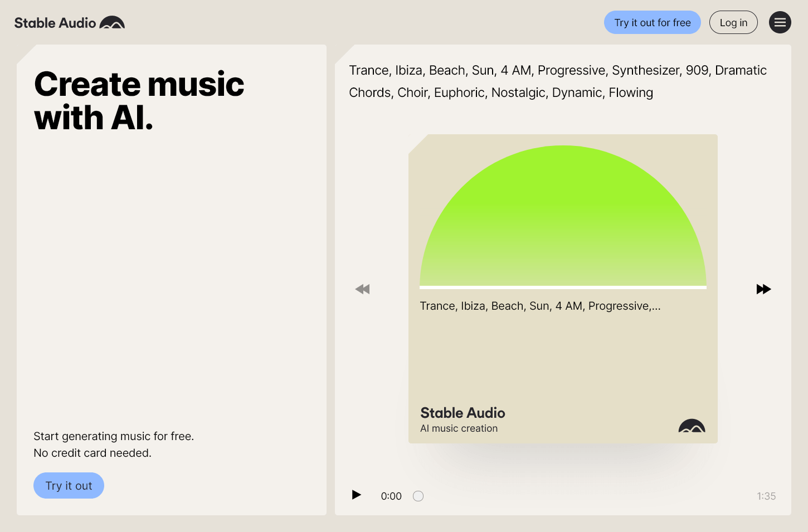
Task: Select the Trance Ibiza prompt text
Action: 557,81
